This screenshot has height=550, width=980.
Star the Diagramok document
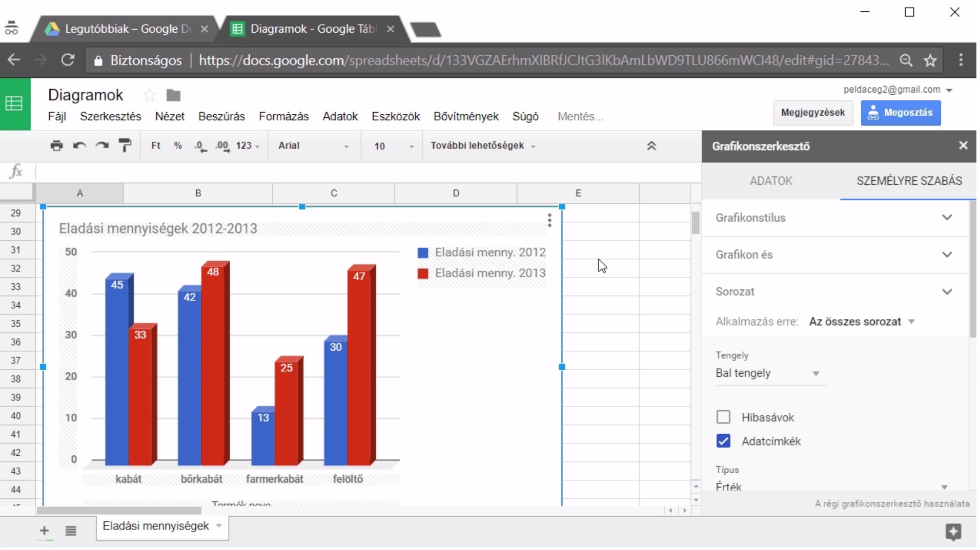[150, 95]
